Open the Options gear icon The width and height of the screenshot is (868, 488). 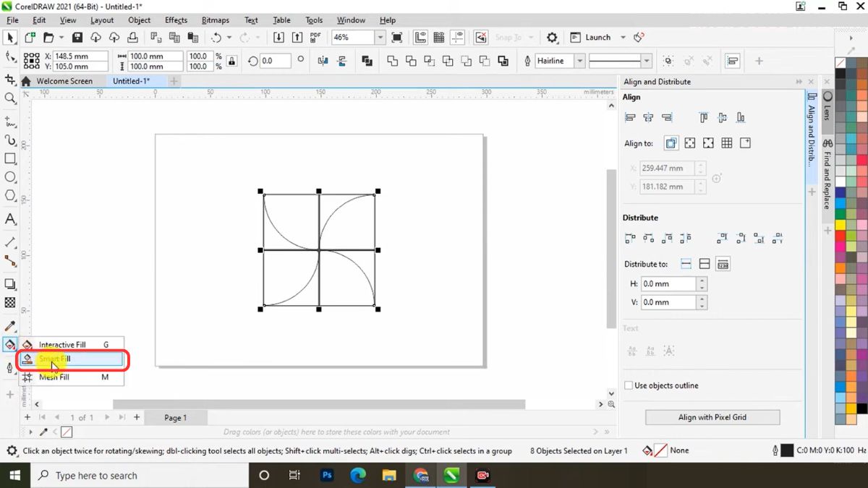pyautogui.click(x=553, y=37)
